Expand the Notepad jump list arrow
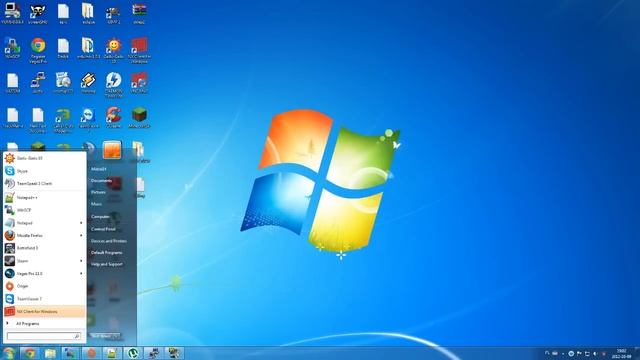This screenshot has width=640, height=360. [x=81, y=223]
